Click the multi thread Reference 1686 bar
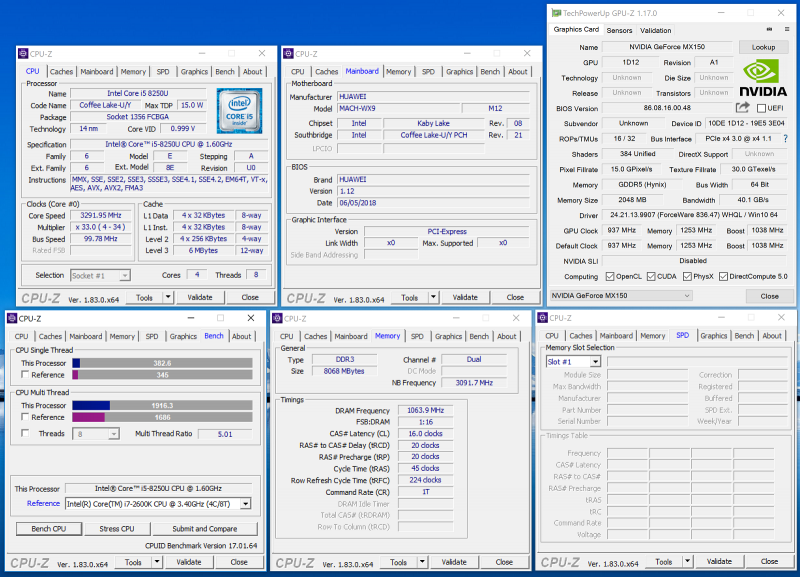Image resolution: width=800 pixels, height=577 pixels. [162, 417]
